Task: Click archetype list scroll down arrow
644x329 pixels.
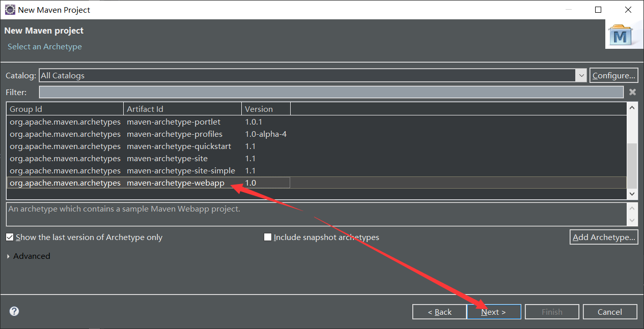Action: tap(632, 194)
